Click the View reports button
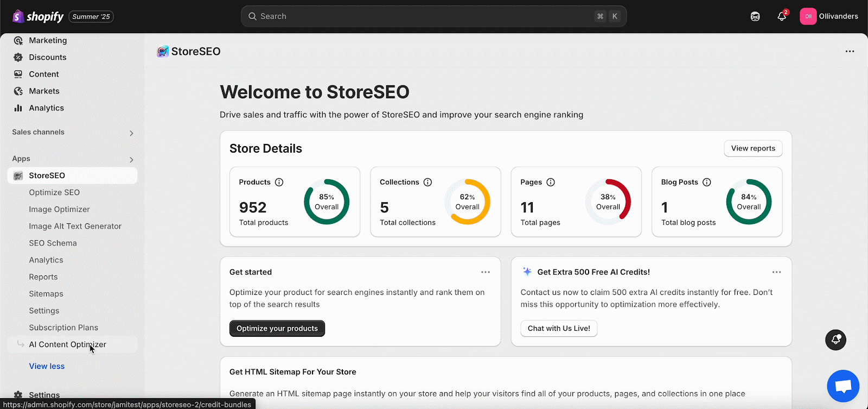This screenshot has height=409, width=868. pyautogui.click(x=753, y=148)
